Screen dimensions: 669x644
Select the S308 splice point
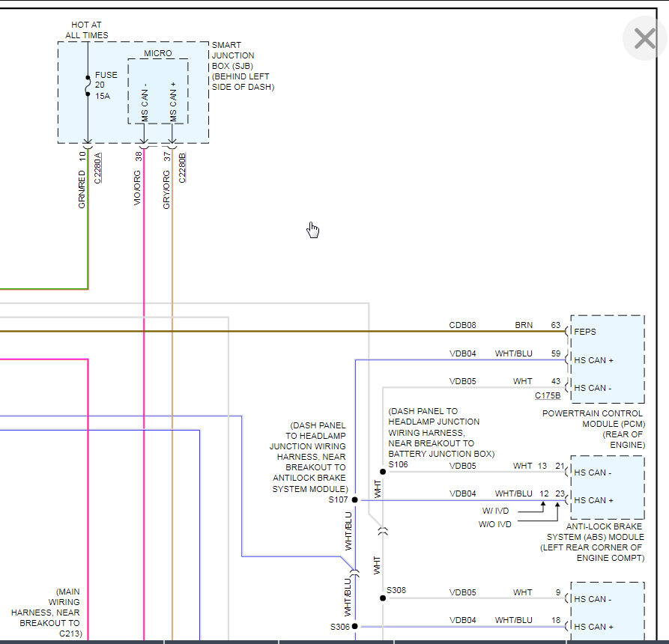click(x=383, y=598)
